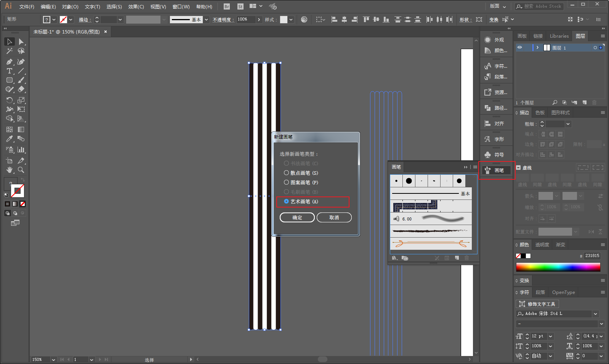
Task: Select the Hand tool
Action: (x=10, y=170)
